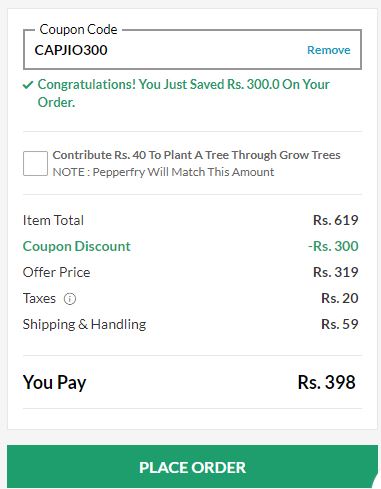The image size is (381, 489).
Task: Place the order with green button
Action: (x=192, y=467)
